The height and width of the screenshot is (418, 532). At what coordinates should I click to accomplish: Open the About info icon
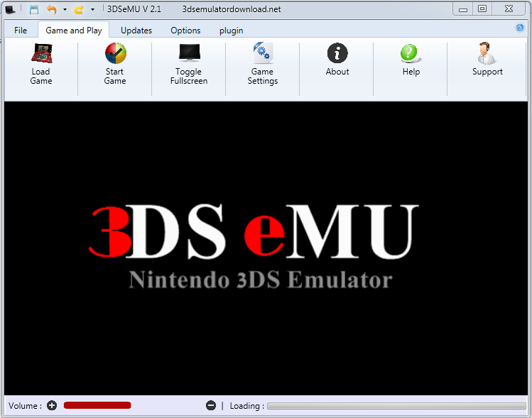(x=337, y=53)
